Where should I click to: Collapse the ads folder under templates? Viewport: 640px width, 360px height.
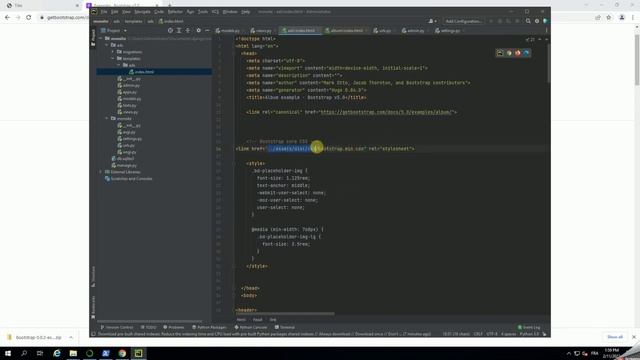(119, 65)
